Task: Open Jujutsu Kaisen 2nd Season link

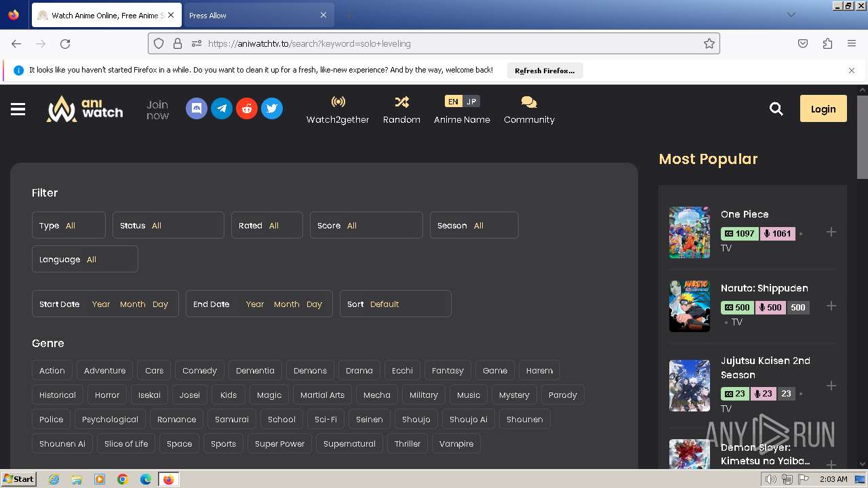Action: click(766, 367)
